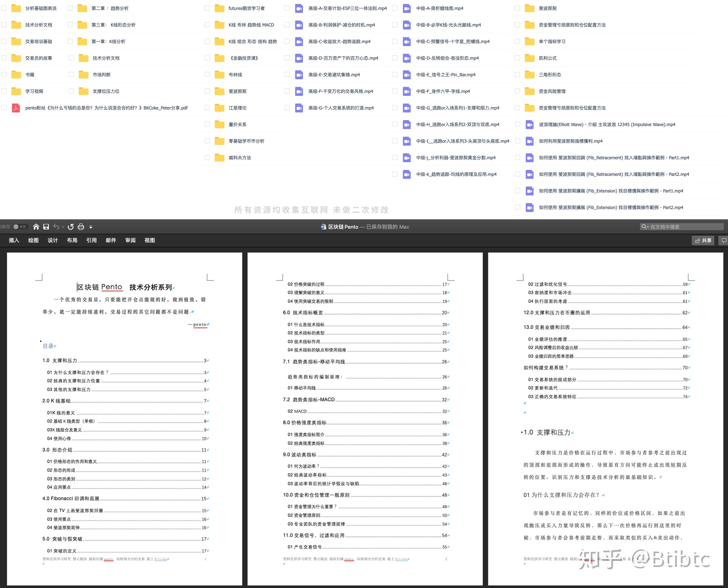Click the 布林线 folder icon
This screenshot has width=728, height=588.
tap(219, 75)
